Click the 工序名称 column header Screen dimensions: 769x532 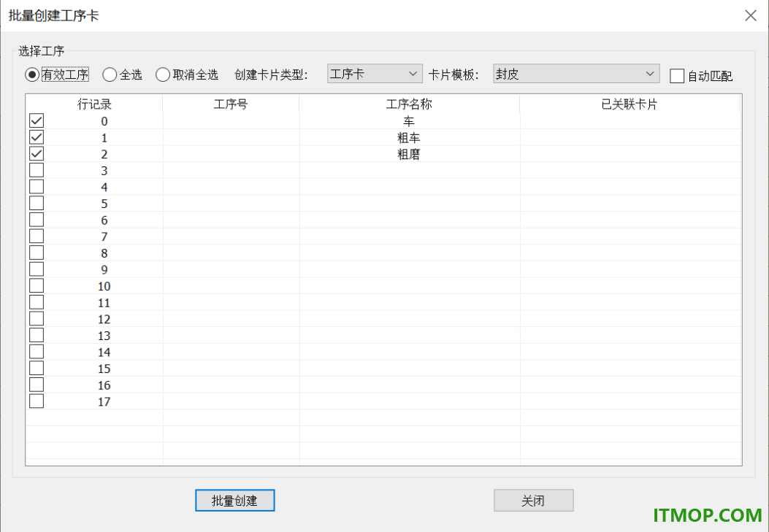[x=409, y=104]
